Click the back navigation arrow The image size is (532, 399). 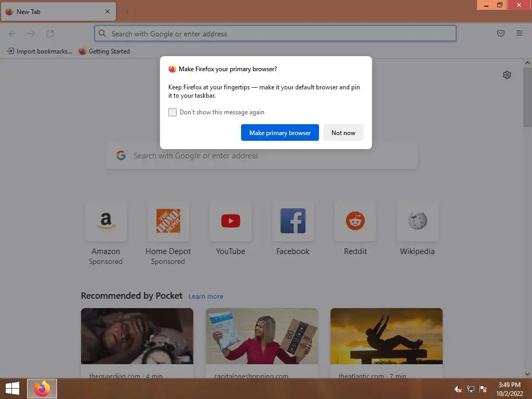12,33
